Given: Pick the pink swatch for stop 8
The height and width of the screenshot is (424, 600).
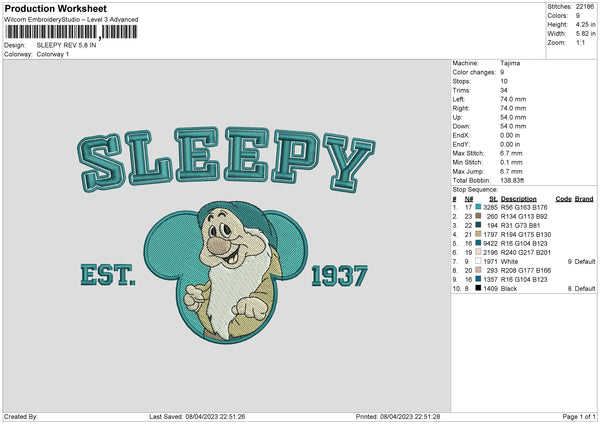Looking at the screenshot, I should pyautogui.click(x=478, y=270).
